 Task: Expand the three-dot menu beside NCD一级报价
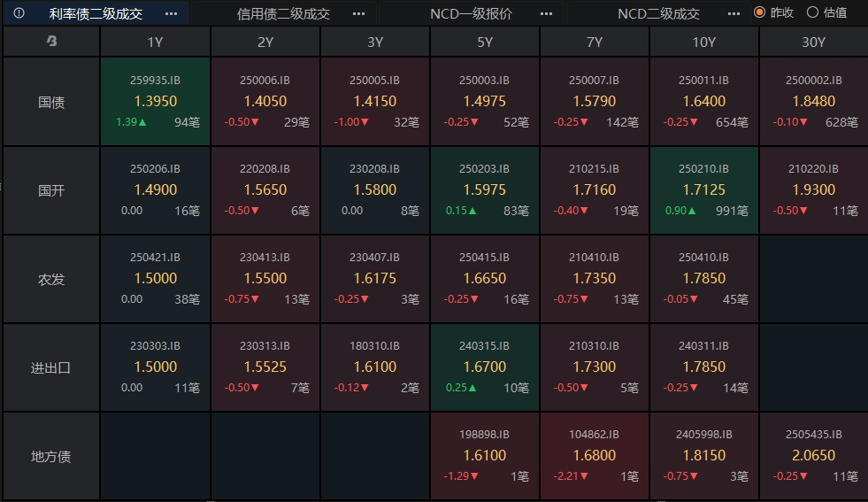547,14
